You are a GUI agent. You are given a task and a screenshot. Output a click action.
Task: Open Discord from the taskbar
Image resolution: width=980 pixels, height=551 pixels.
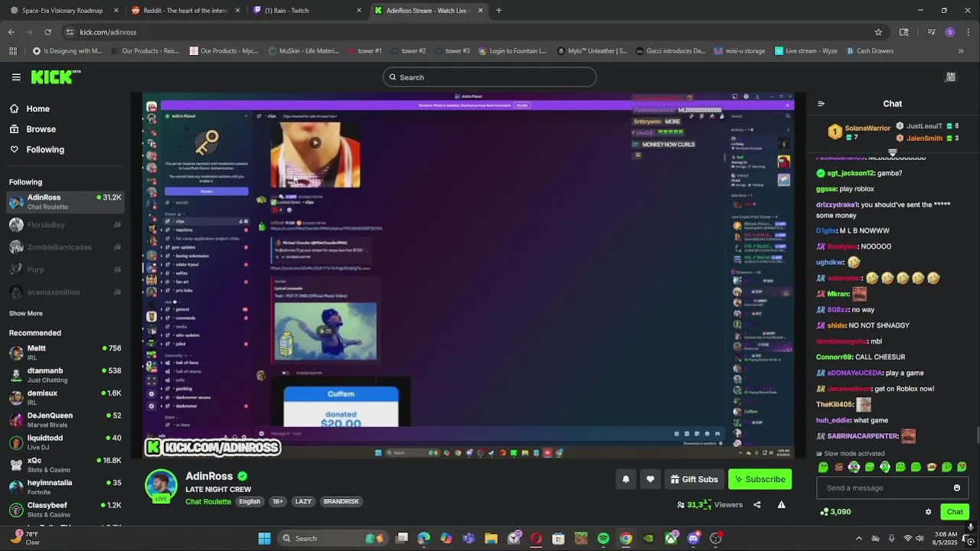(693, 539)
